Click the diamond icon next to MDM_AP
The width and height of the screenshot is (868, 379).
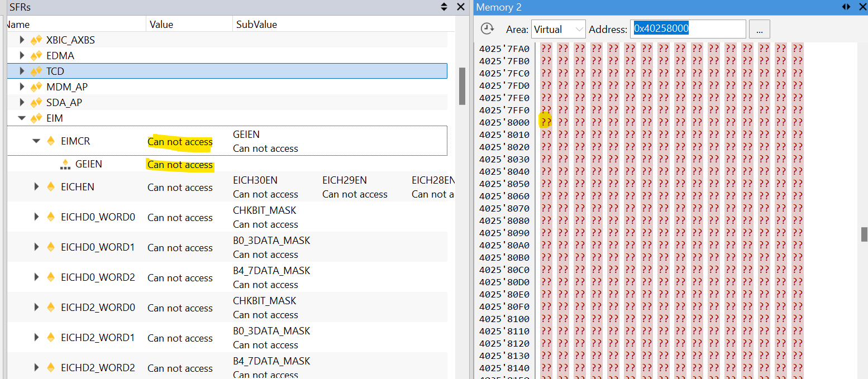[36, 87]
